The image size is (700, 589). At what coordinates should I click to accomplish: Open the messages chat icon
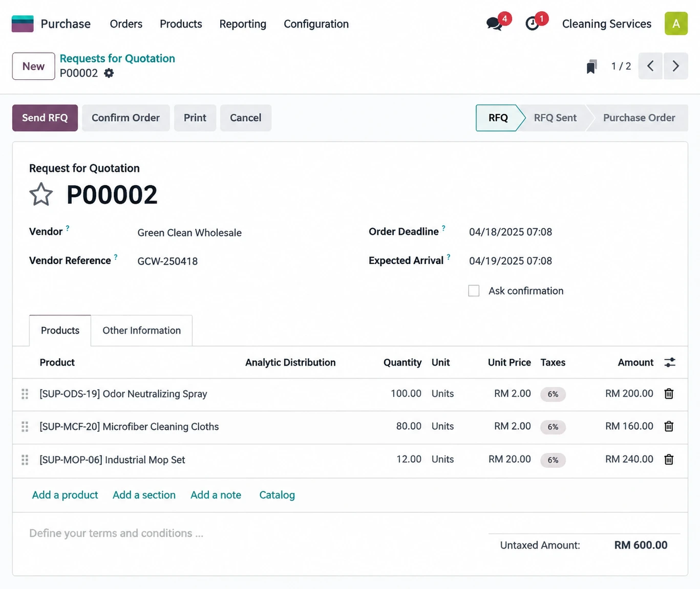pos(494,24)
